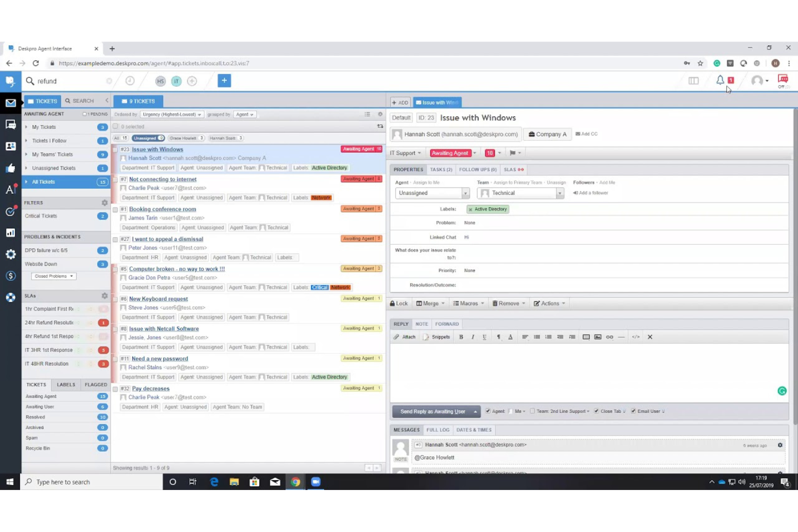Attach a file to the reply
The width and height of the screenshot is (798, 532).
click(405, 336)
